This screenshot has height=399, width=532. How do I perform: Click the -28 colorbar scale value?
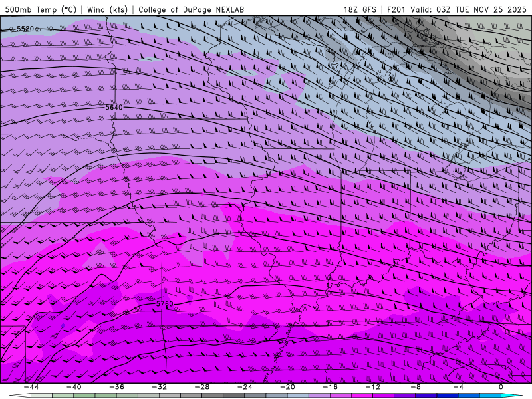point(202,387)
